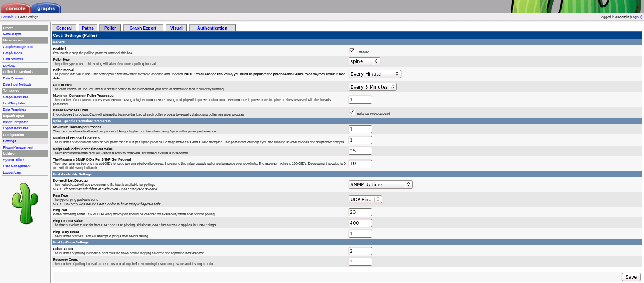644x283 pixels.
Task: Open the Authentication settings tab
Action: click(x=212, y=28)
